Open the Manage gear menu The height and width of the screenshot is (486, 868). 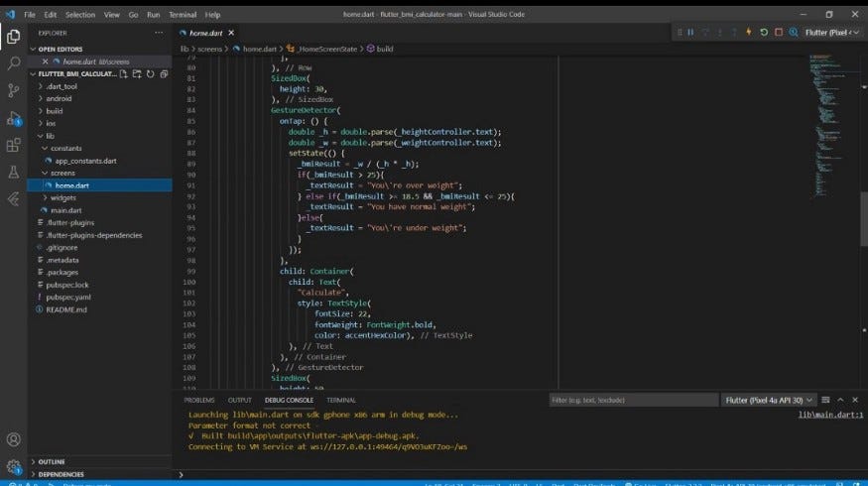13,466
